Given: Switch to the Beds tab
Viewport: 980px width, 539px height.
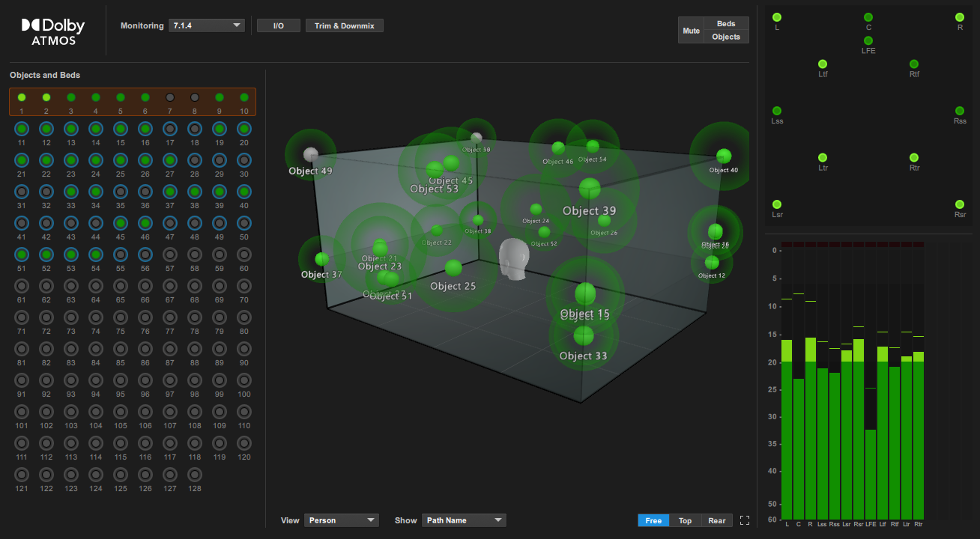Looking at the screenshot, I should click(x=725, y=23).
